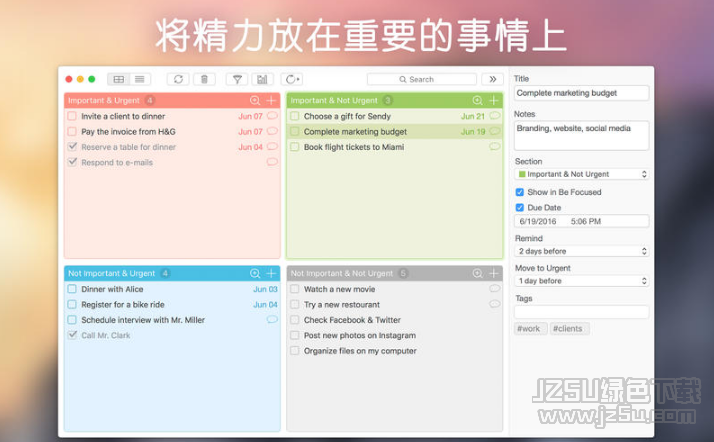Open note bubble for Choose a gift for Sendy

coord(495,116)
